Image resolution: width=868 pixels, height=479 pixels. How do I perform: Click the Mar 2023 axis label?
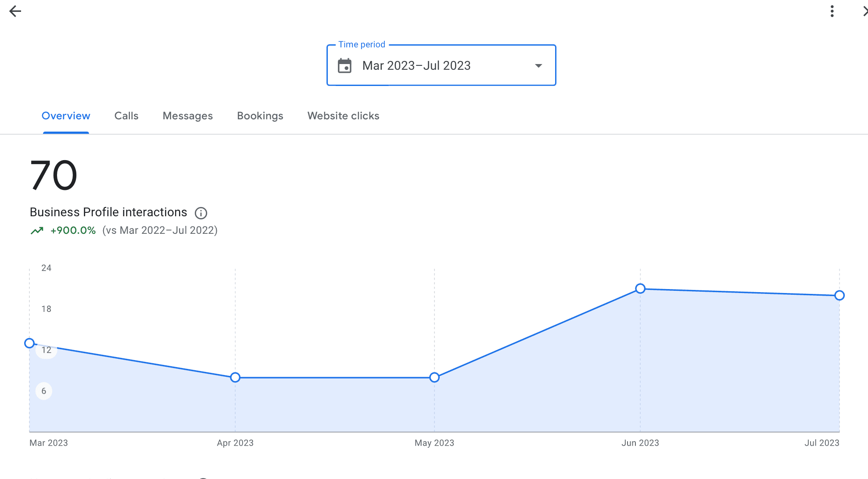click(49, 443)
